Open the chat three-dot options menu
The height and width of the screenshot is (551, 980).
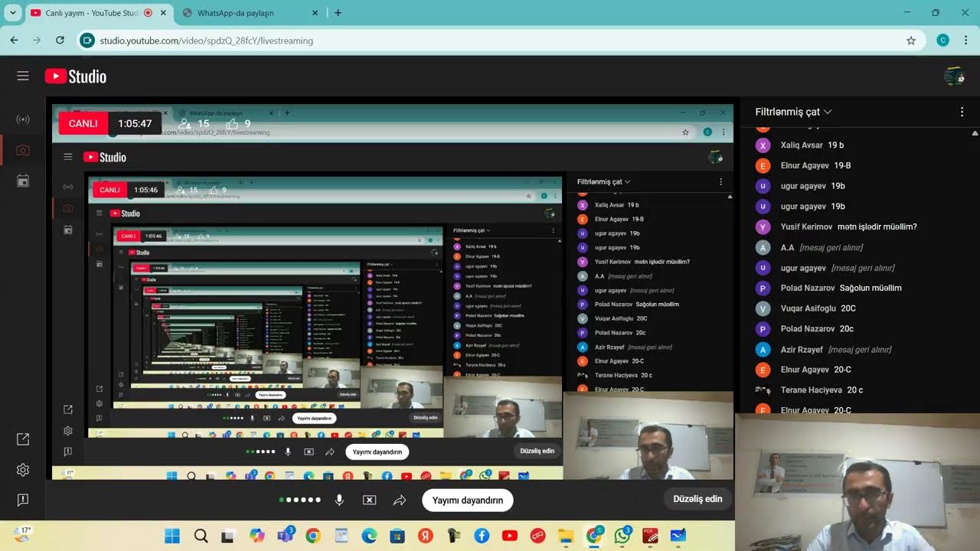click(x=962, y=112)
